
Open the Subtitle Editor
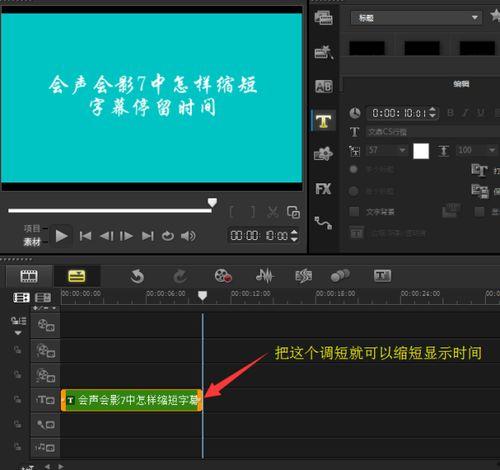point(382,276)
